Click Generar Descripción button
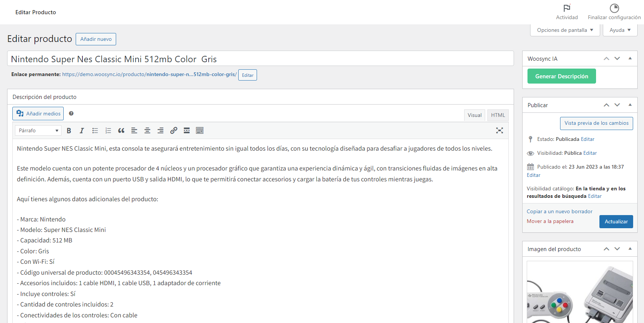 (x=562, y=76)
